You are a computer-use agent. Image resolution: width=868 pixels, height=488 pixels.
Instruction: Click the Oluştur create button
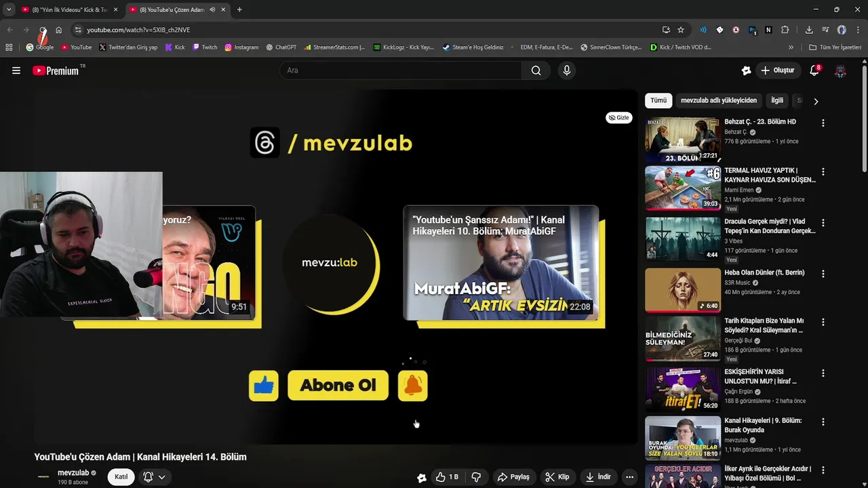pyautogui.click(x=778, y=70)
